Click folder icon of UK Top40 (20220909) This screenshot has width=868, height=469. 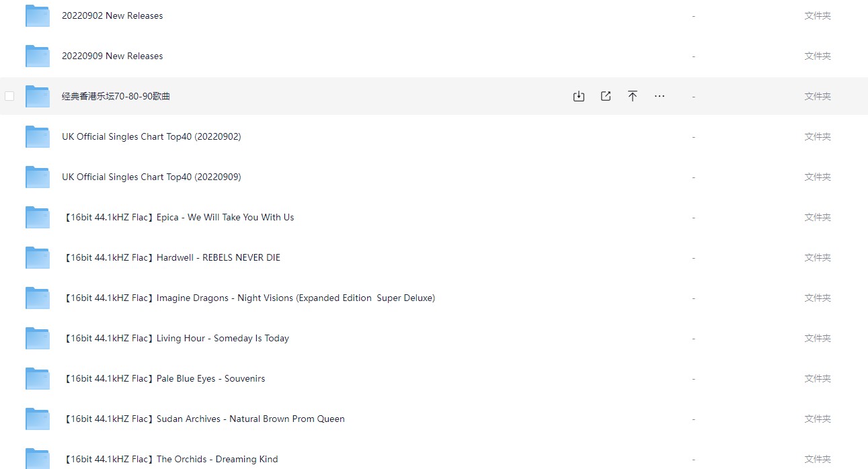coord(38,177)
